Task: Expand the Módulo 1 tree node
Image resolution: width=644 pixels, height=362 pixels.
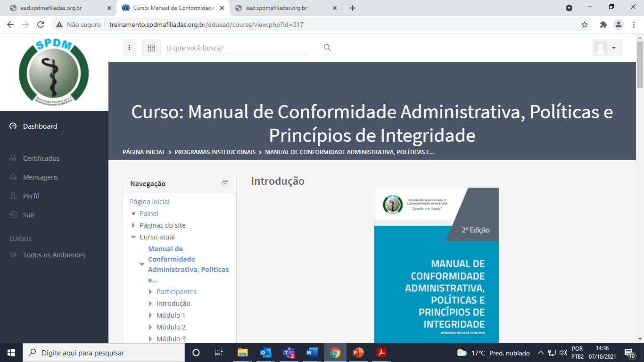Action: click(x=150, y=315)
